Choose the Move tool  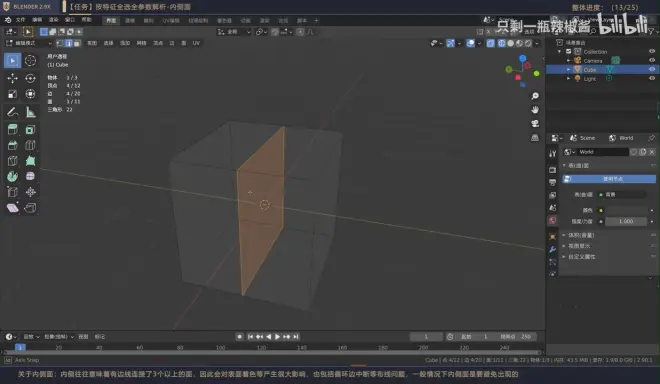(x=13, y=78)
